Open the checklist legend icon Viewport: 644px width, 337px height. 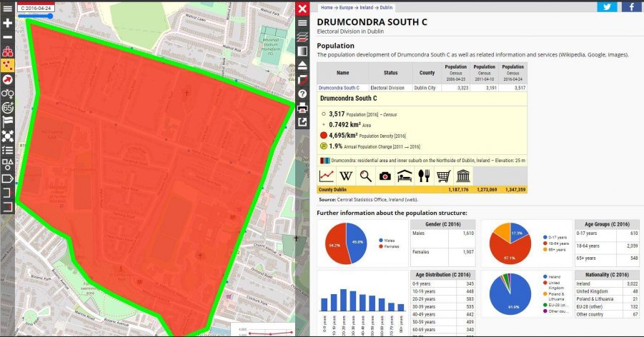[x=7, y=150]
